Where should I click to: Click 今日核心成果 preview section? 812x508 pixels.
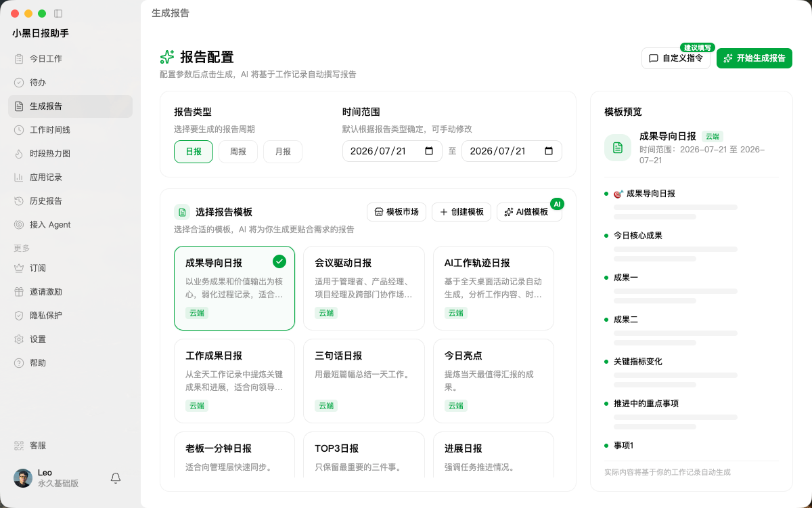click(637, 236)
